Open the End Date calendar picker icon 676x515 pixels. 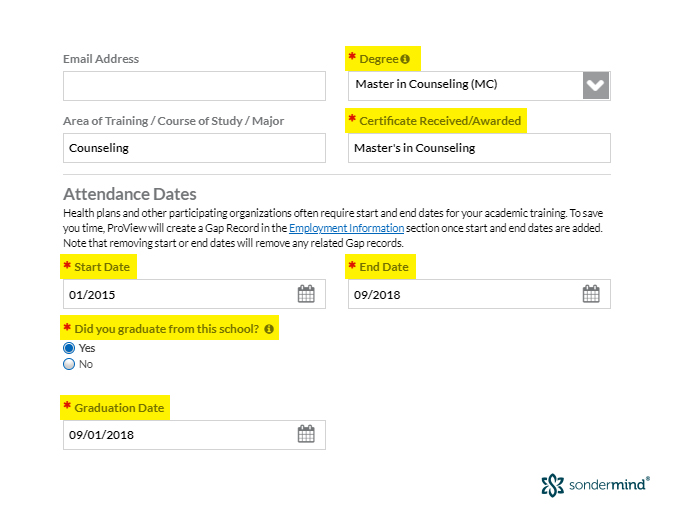coord(591,294)
